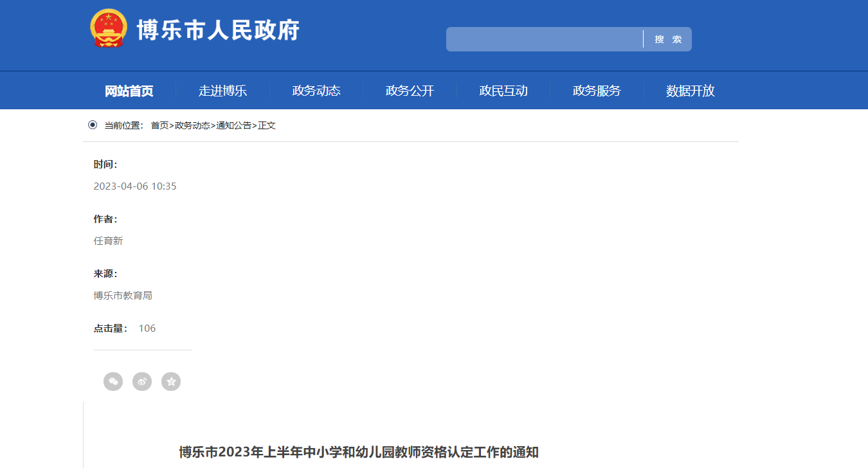Click the 博乐市人民政府 site title
Image resolution: width=868 pixels, height=468 pixels.
[219, 30]
